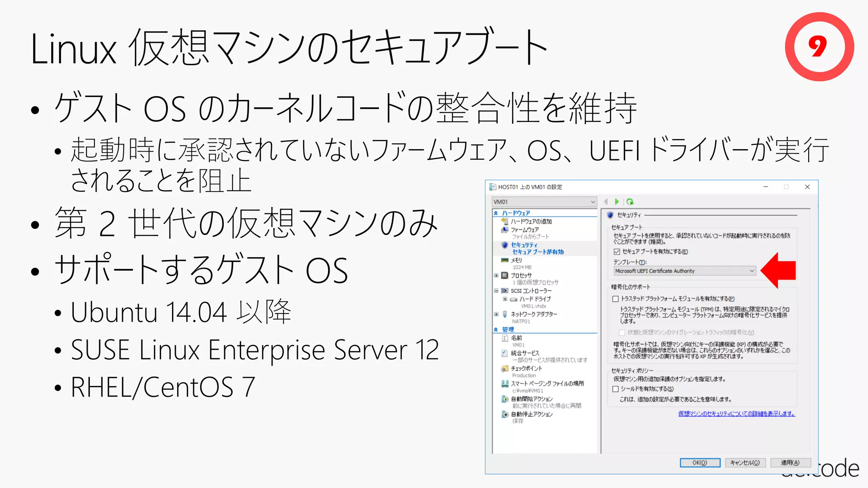Click the RHEL/CentOS 7 bullet text
The height and width of the screenshot is (488, 868).
click(163, 387)
